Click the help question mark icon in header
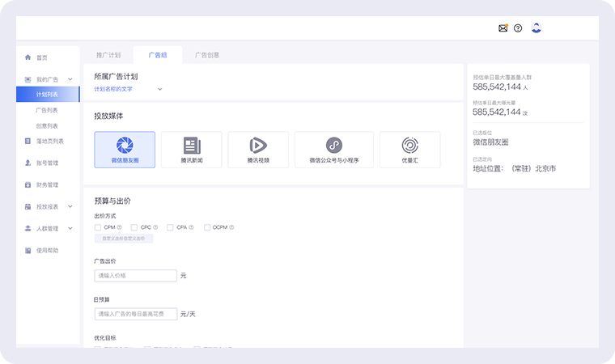 click(518, 28)
